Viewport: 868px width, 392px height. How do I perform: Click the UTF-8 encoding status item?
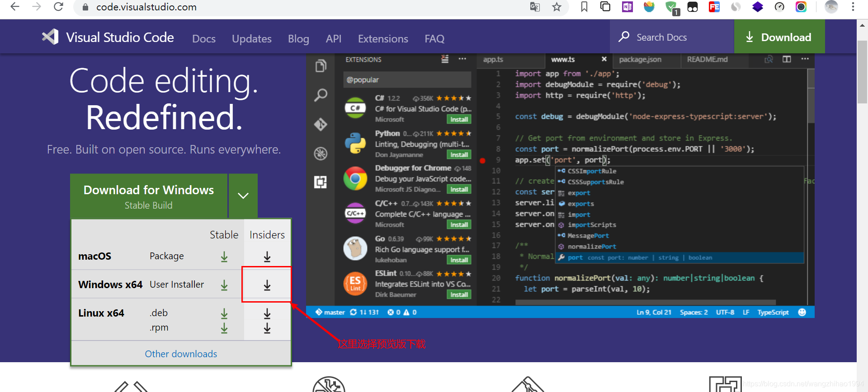point(725,312)
